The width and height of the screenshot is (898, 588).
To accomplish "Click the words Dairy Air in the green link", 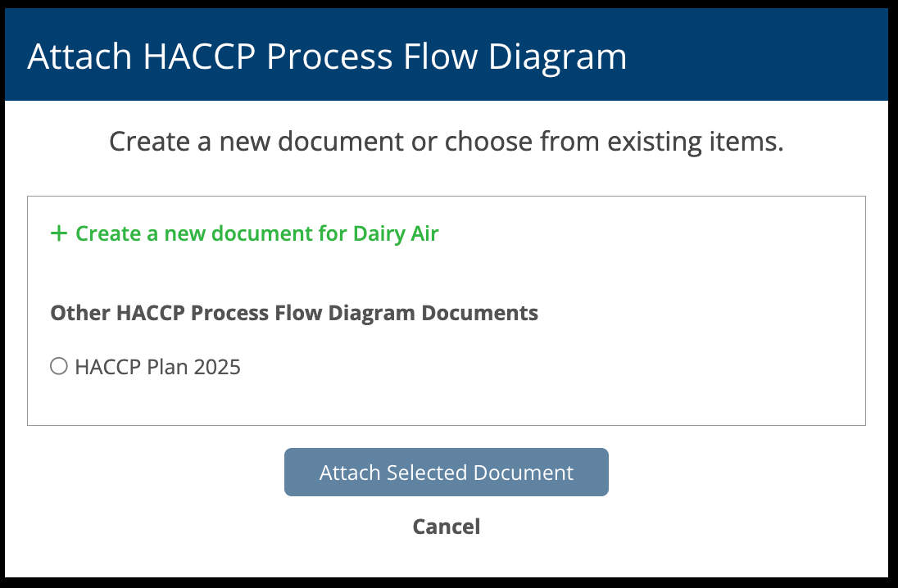I will [396, 233].
